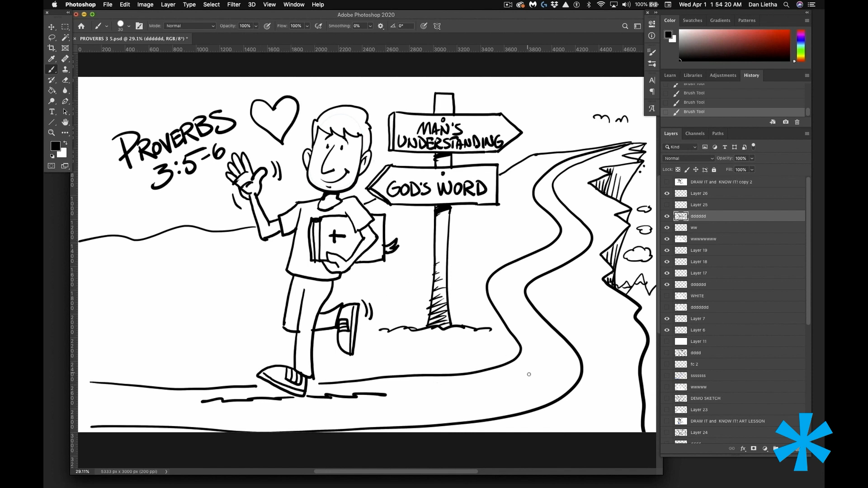Screen dimensions: 868x488
Task: Switch to the Channels tab
Action: [694, 133]
